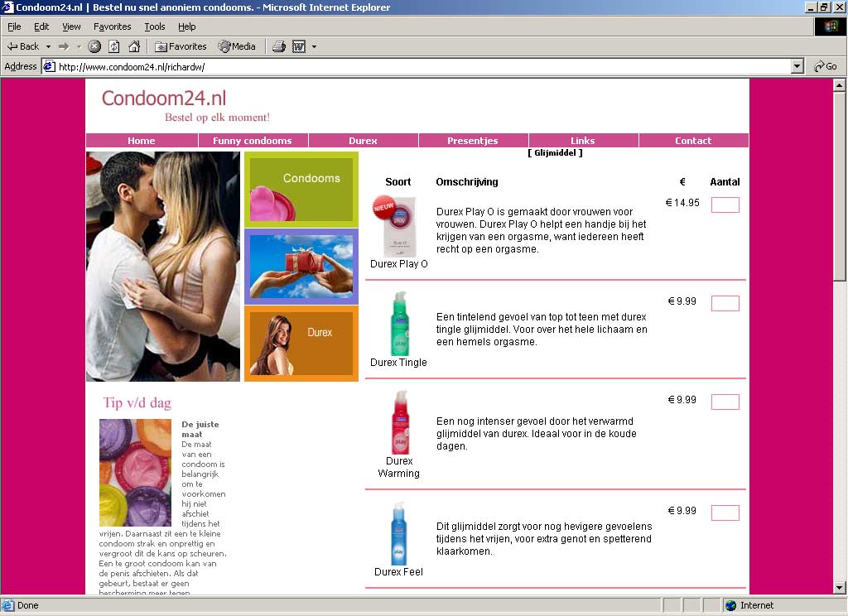The height and width of the screenshot is (616, 848).
Task: Click the scroll up arrow of the page scrollbar
Action: pos(839,85)
